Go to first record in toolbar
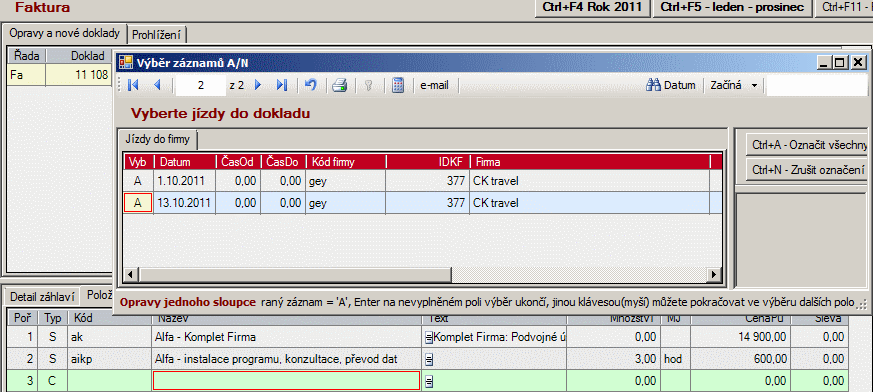Image resolution: width=873 pixels, height=392 pixels. (133, 85)
